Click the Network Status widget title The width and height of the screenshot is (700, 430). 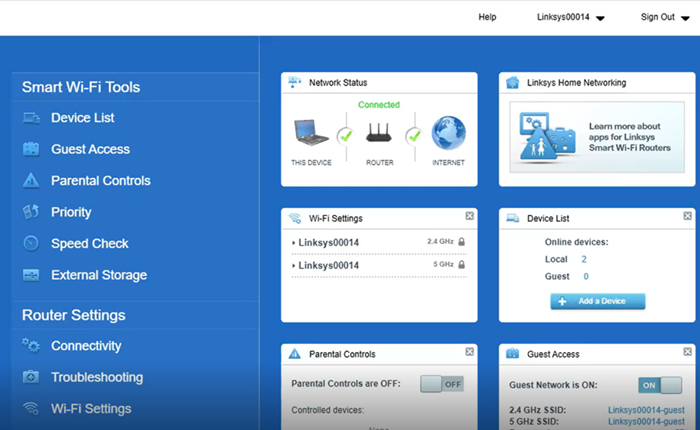(x=338, y=83)
